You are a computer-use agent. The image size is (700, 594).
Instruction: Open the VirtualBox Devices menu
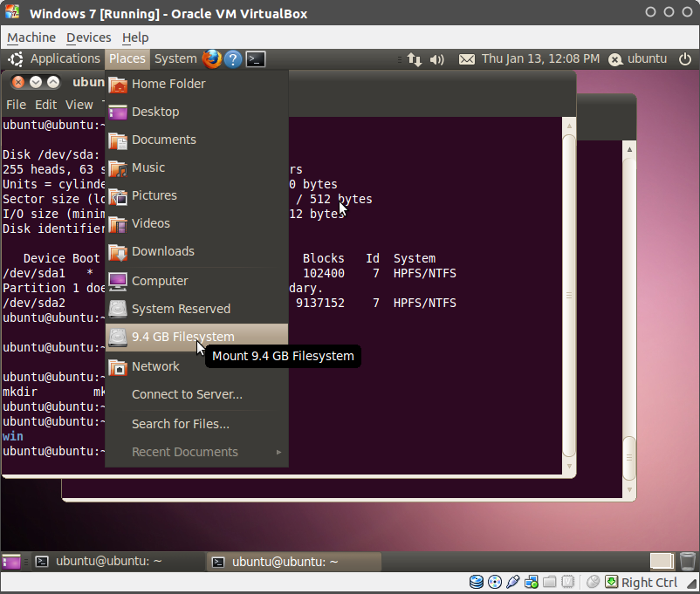pyautogui.click(x=89, y=38)
